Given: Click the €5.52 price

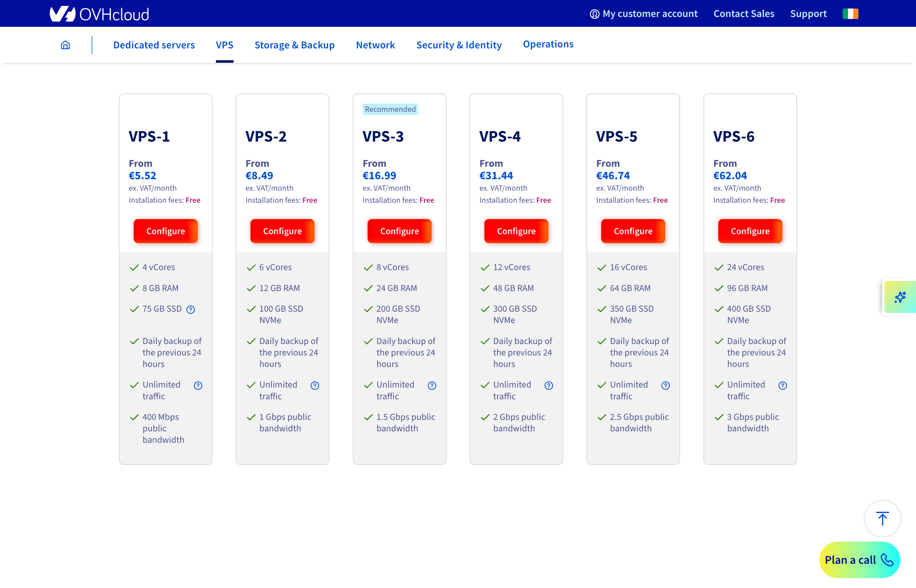Looking at the screenshot, I should point(143,176).
